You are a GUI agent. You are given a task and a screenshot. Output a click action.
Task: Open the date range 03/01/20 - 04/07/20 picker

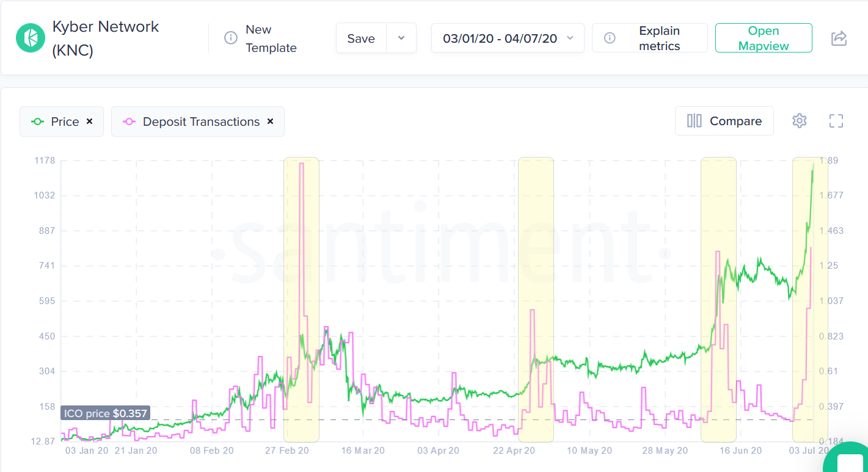(x=508, y=38)
